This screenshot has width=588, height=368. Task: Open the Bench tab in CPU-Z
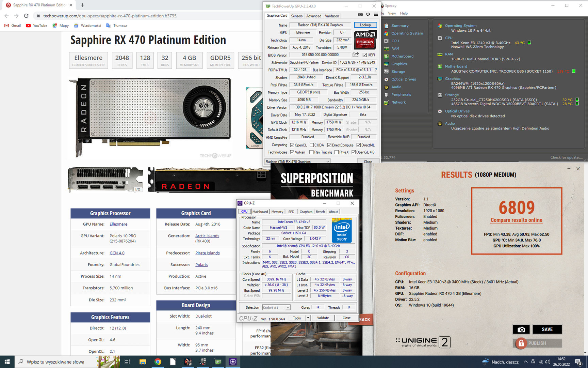pyautogui.click(x=320, y=212)
